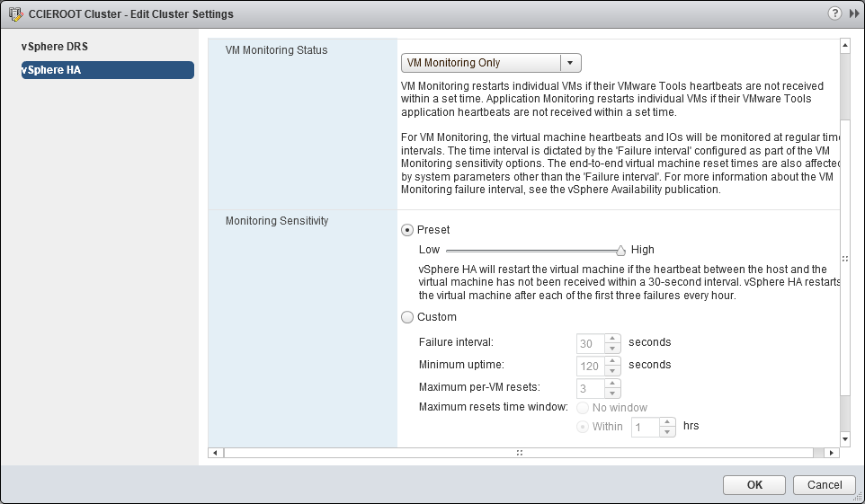Screen dimensions: 865x504
Task: Click horizontal scrollbar right arrow
Action: click(x=831, y=453)
